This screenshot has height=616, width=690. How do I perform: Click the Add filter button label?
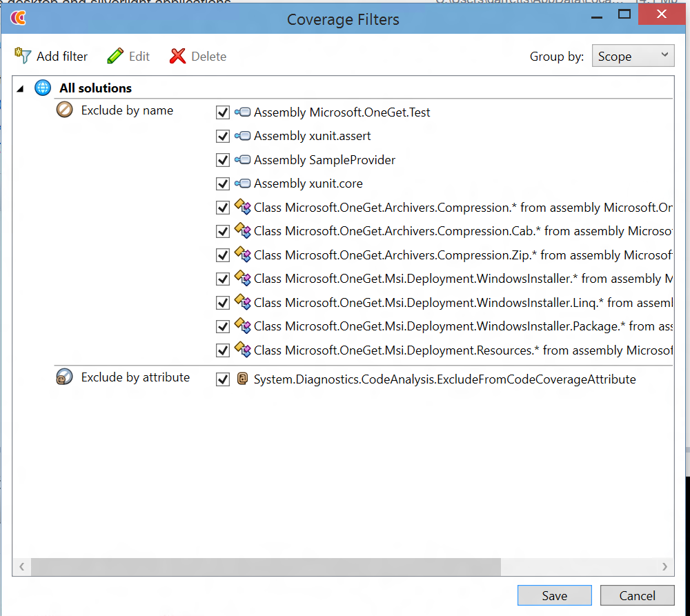click(x=62, y=57)
